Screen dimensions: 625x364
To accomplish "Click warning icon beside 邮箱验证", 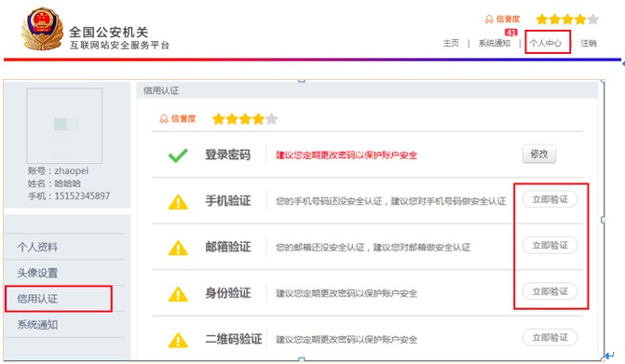I will pos(178,248).
